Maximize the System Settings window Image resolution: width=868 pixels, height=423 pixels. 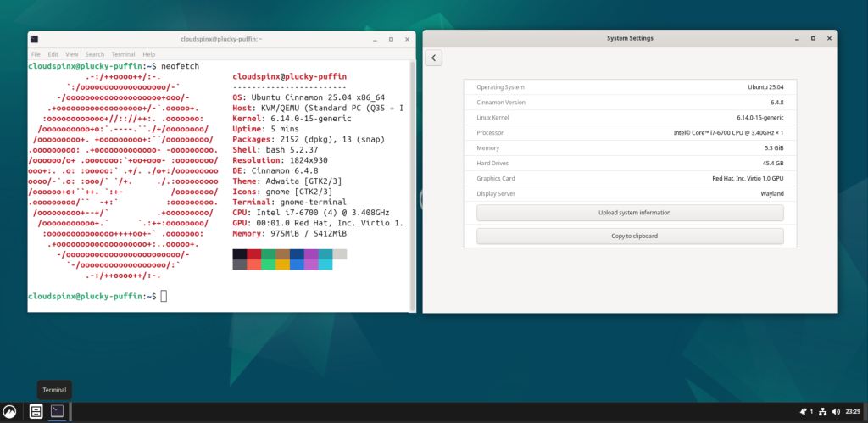pyautogui.click(x=813, y=38)
